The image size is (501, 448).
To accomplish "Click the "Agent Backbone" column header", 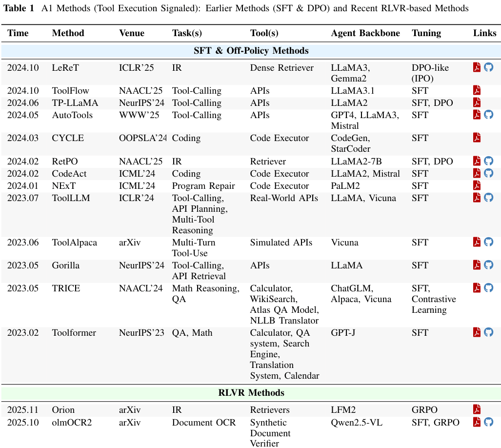I will 365,33.
